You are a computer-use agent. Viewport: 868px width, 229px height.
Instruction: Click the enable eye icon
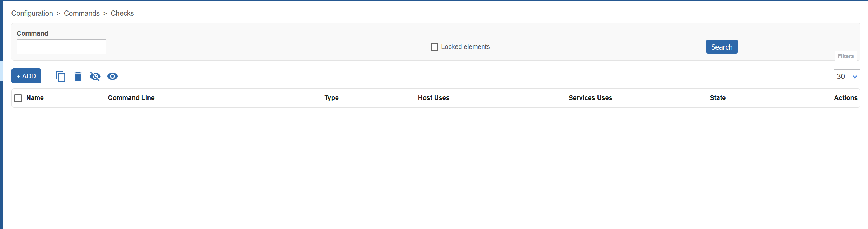[x=112, y=76]
